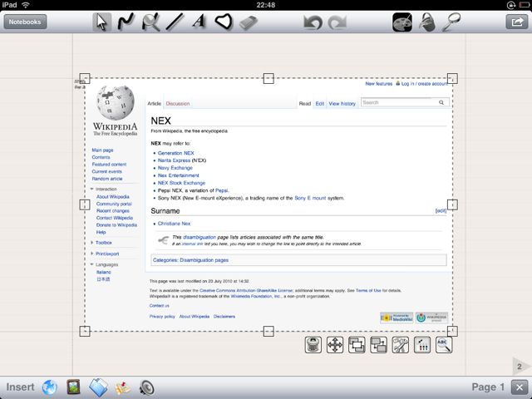
Task: Redo the undone action
Action: coord(337,22)
